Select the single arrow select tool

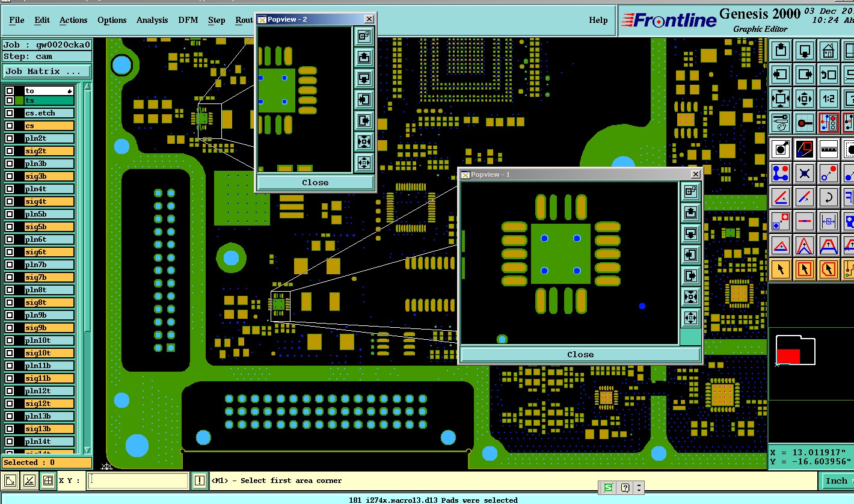pyautogui.click(x=781, y=269)
